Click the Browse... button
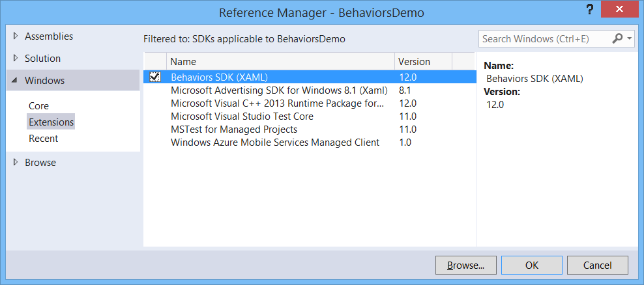Screen dimensions: 644x285 (466, 265)
